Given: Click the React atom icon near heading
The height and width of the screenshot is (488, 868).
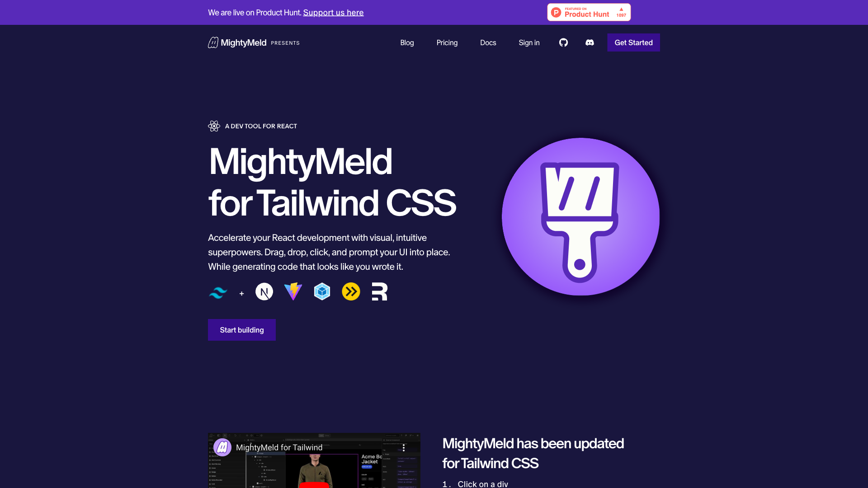Looking at the screenshot, I should 214,126.
